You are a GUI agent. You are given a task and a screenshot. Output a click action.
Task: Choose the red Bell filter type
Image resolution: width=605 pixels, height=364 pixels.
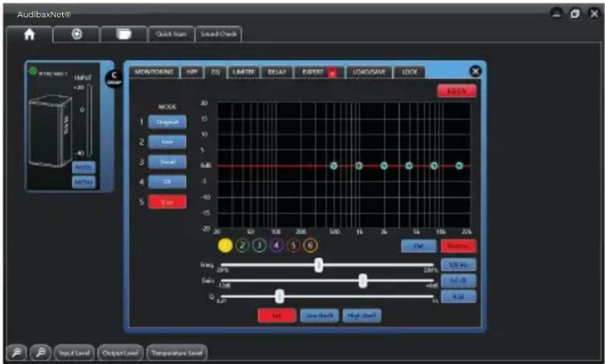[x=277, y=315]
